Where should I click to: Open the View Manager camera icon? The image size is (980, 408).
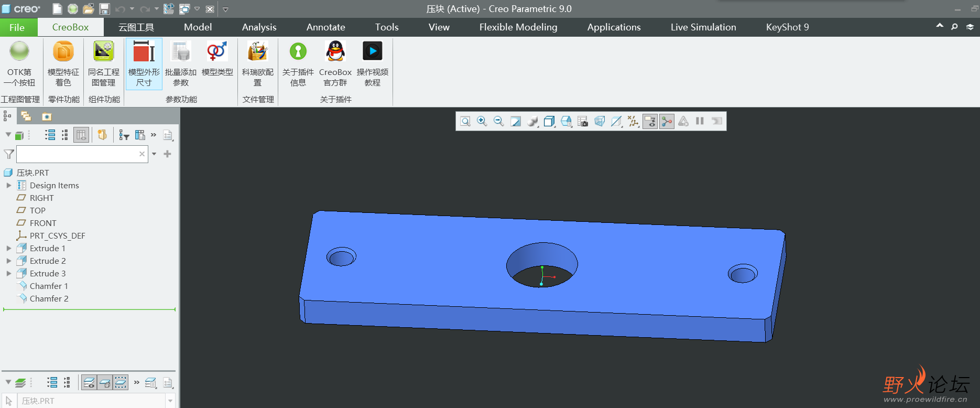click(x=583, y=122)
